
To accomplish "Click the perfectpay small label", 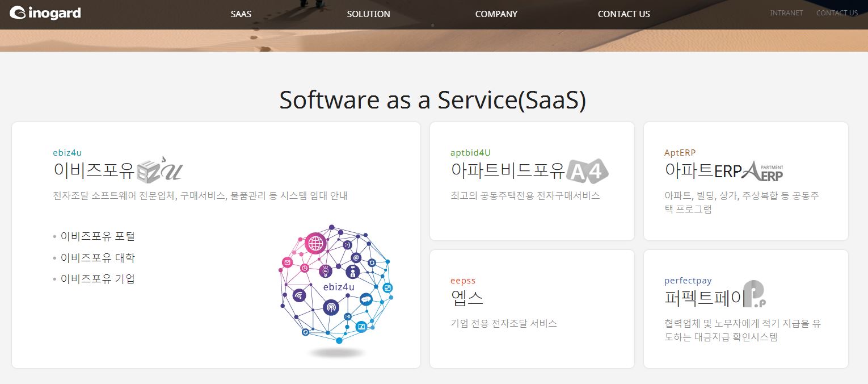I will [688, 281].
